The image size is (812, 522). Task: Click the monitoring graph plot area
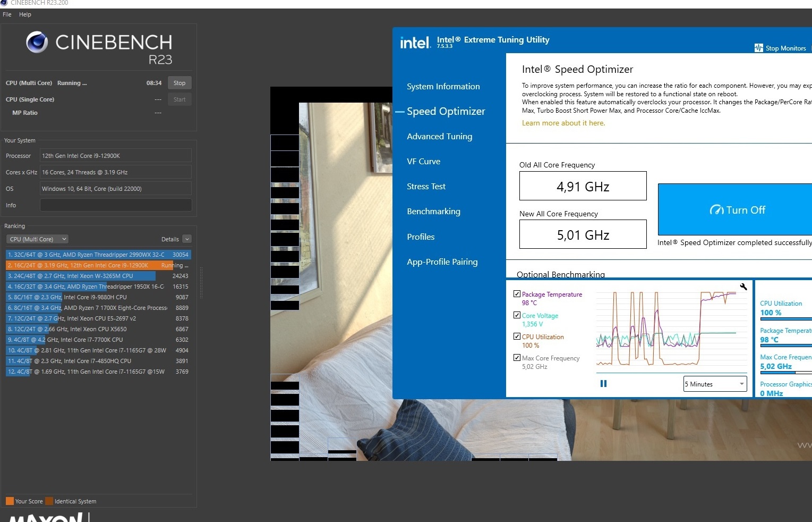(671, 332)
